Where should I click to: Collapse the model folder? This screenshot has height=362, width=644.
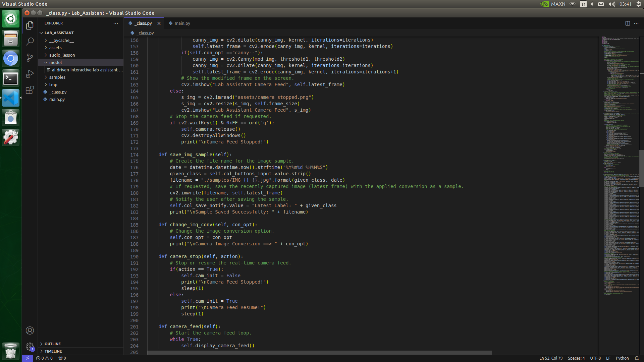pyautogui.click(x=55, y=62)
